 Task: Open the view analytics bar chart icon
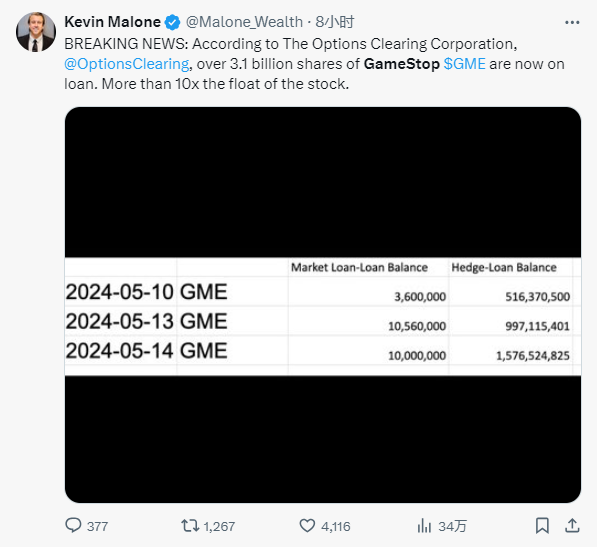[x=424, y=526]
